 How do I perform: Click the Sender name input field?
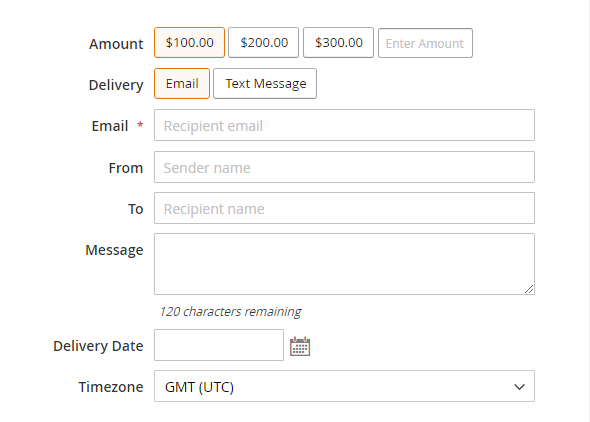(x=344, y=167)
